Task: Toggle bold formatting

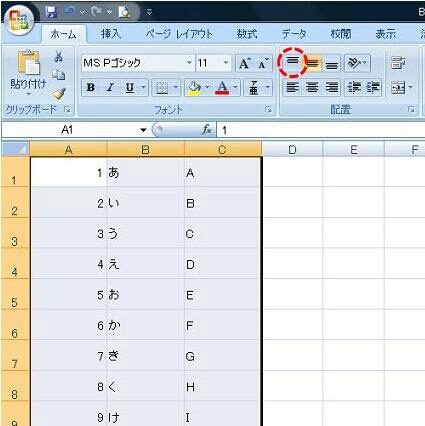Action: pos(90,88)
